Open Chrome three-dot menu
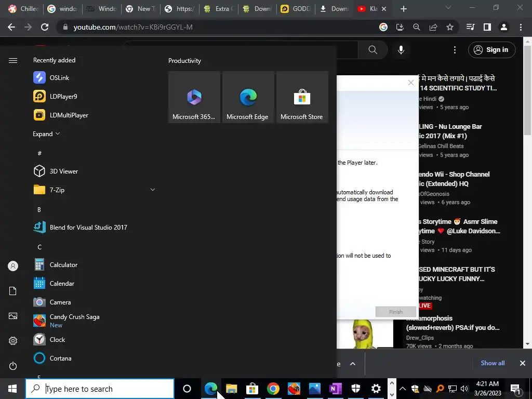Screen dimensions: 532x399 [521, 27]
